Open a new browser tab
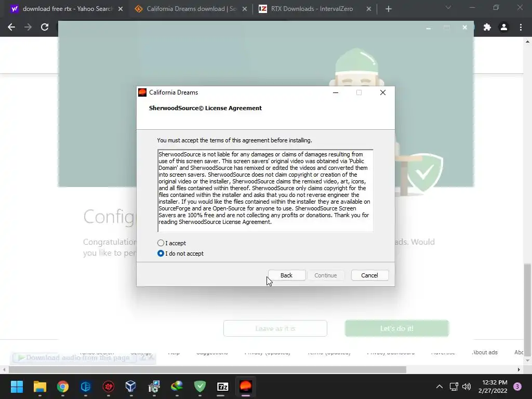Screen dimensions: 532x399 (389, 9)
